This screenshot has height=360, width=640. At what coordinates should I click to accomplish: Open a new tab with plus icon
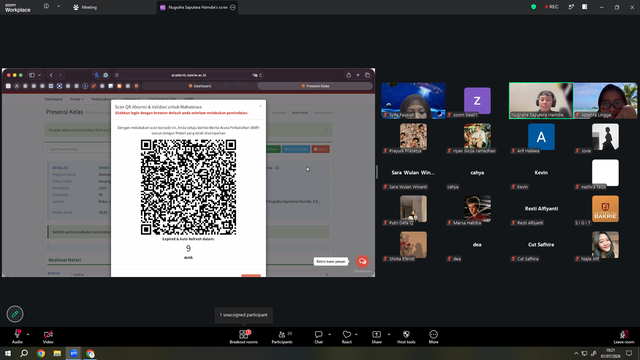[358, 75]
